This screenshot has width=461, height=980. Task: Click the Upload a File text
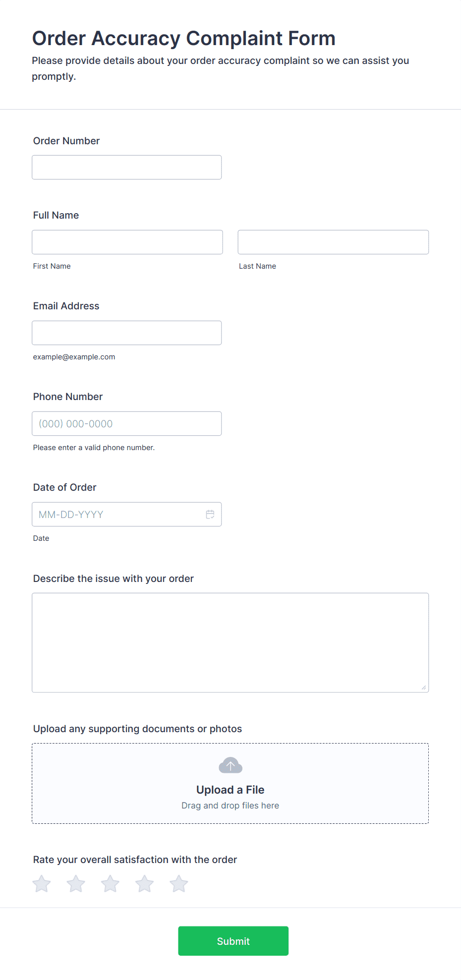(x=230, y=790)
